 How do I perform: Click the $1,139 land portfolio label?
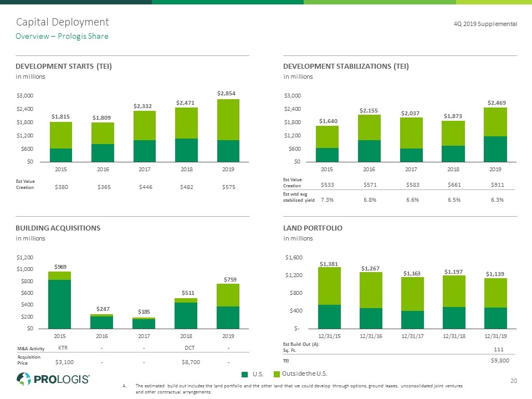(x=495, y=274)
